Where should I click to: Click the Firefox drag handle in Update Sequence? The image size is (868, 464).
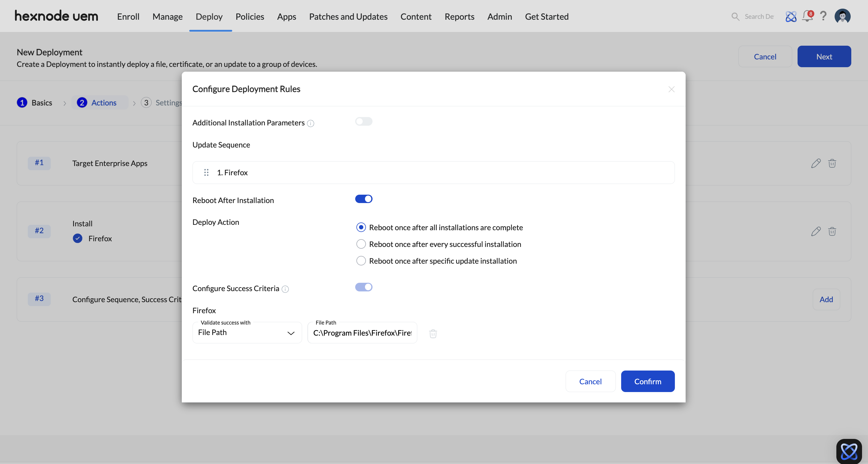[206, 173]
